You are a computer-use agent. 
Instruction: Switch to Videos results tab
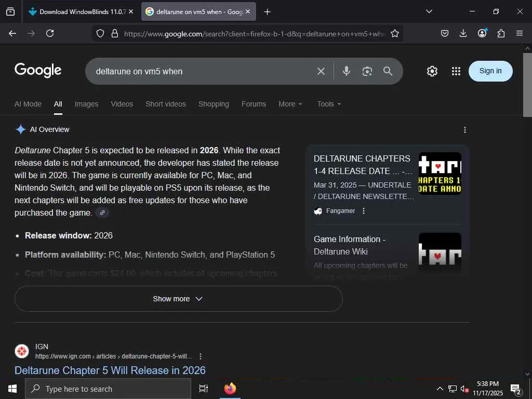pyautogui.click(x=122, y=104)
